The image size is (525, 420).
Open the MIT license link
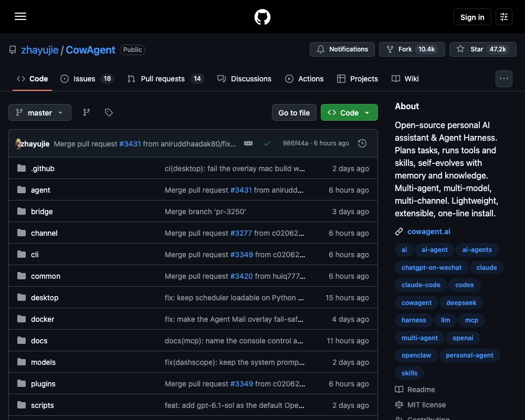pyautogui.click(x=420, y=405)
